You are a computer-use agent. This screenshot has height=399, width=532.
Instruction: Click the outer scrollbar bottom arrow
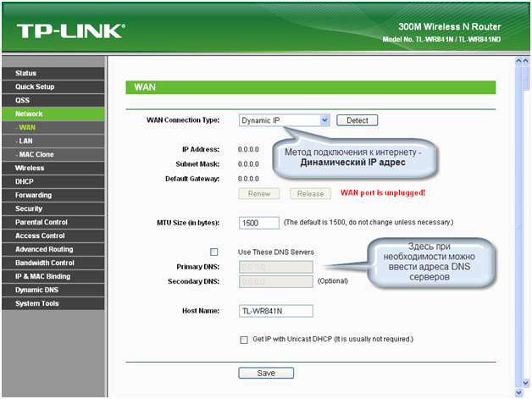point(526,384)
